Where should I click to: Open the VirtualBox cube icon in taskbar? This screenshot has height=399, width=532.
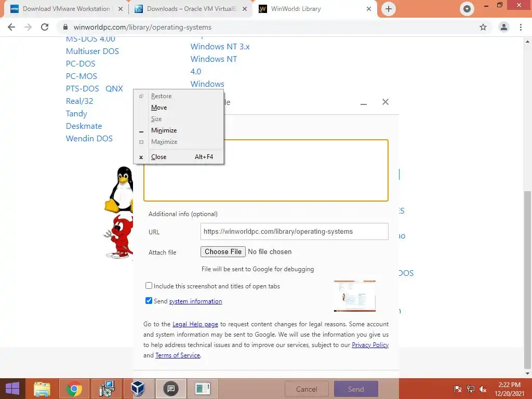138,389
